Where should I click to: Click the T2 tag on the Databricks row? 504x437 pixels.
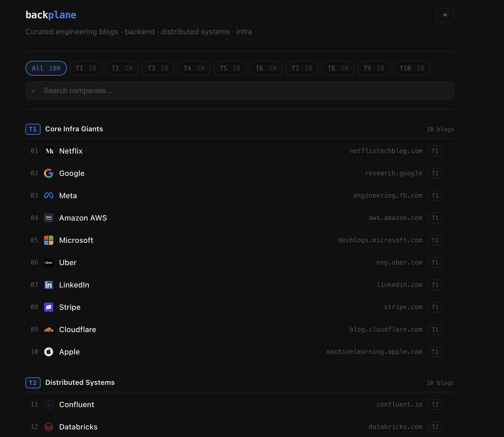[x=435, y=427]
